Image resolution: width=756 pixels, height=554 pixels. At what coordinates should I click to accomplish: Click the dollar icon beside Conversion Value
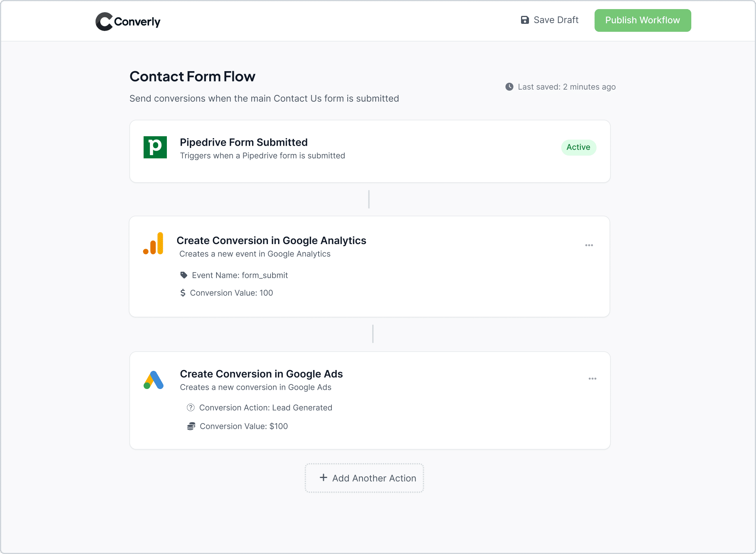pyautogui.click(x=183, y=293)
